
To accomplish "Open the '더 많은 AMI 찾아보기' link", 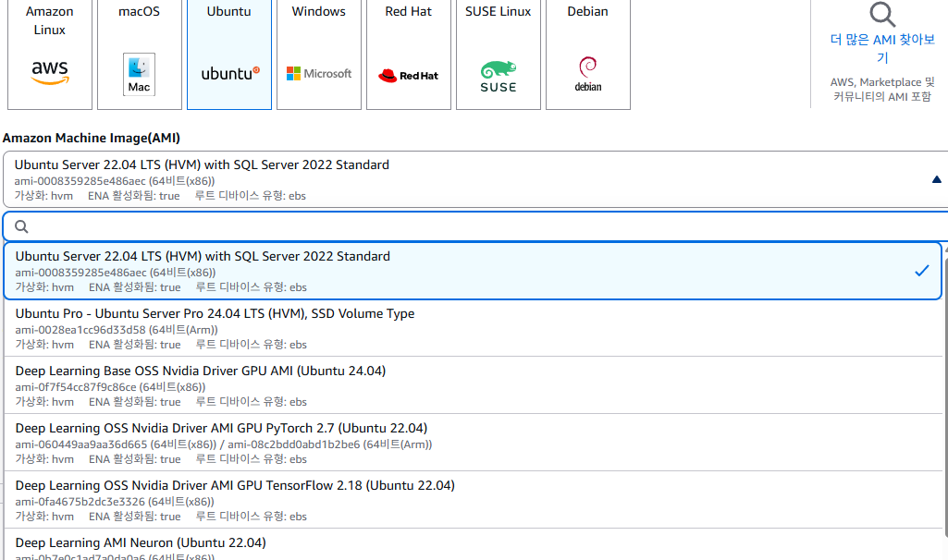I will (882, 48).
